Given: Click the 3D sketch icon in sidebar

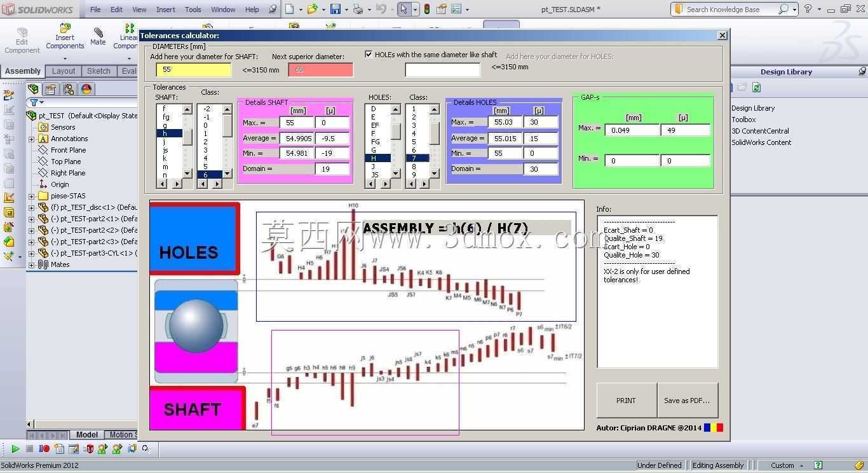Looking at the screenshot, I should (x=8, y=95).
